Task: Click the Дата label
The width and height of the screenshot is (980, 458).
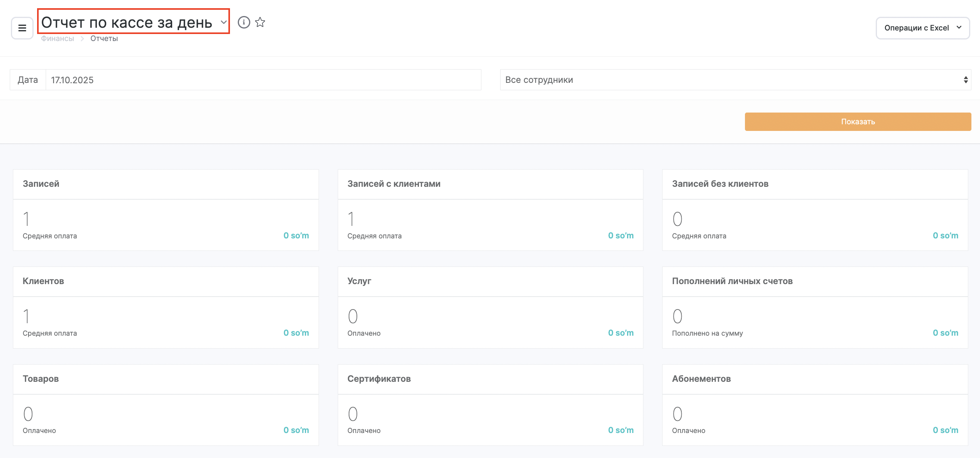Action: click(28, 80)
